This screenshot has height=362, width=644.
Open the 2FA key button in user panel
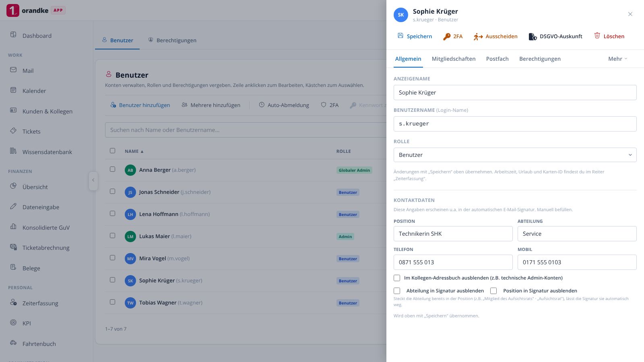(x=453, y=36)
